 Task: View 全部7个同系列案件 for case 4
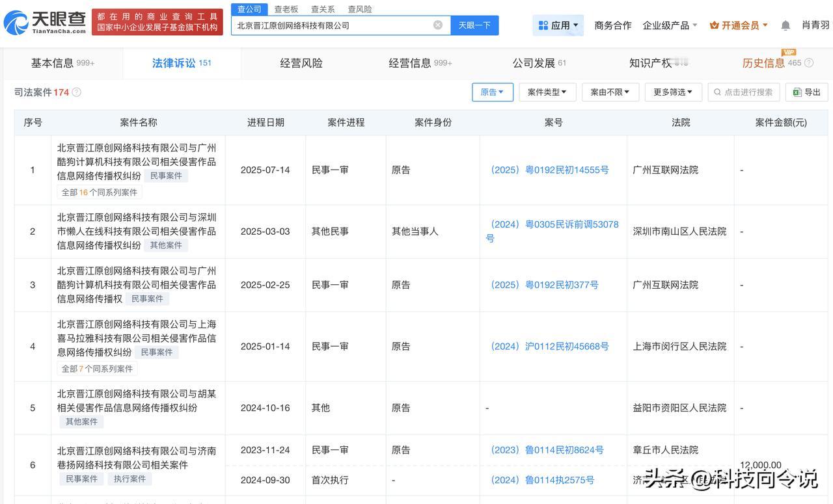(x=97, y=369)
